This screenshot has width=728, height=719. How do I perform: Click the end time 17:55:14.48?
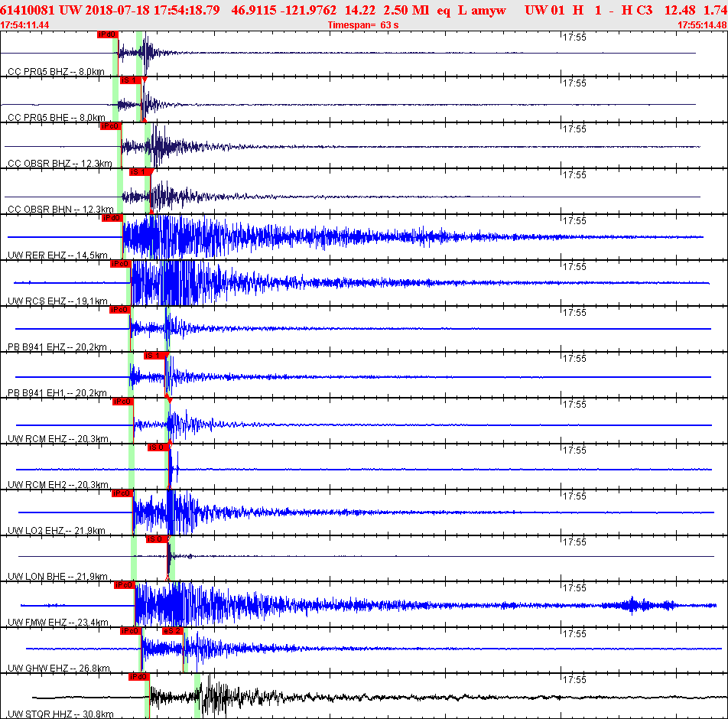pyautogui.click(x=703, y=25)
